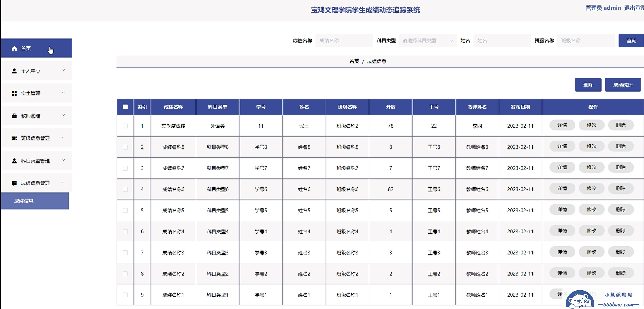Collapse the 成绩信息管理 chevron
This screenshot has height=309, width=644.
(63, 183)
